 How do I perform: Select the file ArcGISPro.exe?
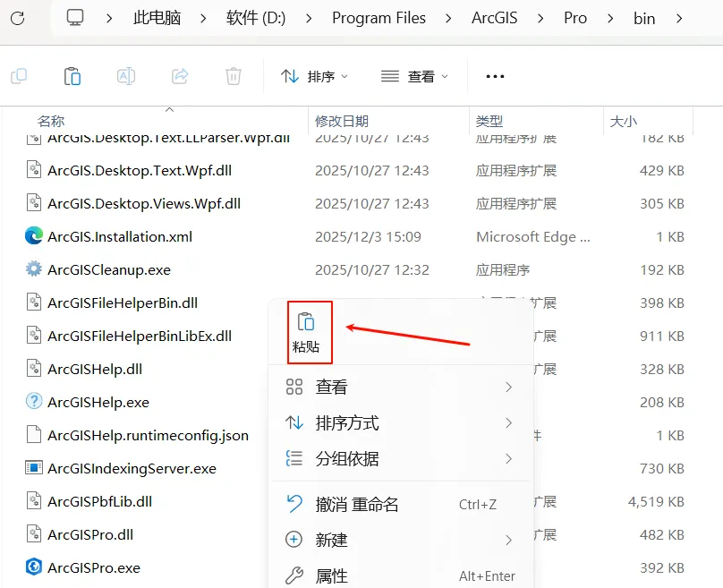tap(94, 567)
